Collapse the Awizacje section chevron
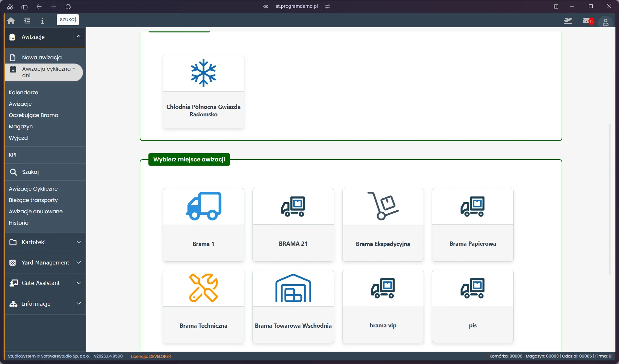 pos(79,37)
